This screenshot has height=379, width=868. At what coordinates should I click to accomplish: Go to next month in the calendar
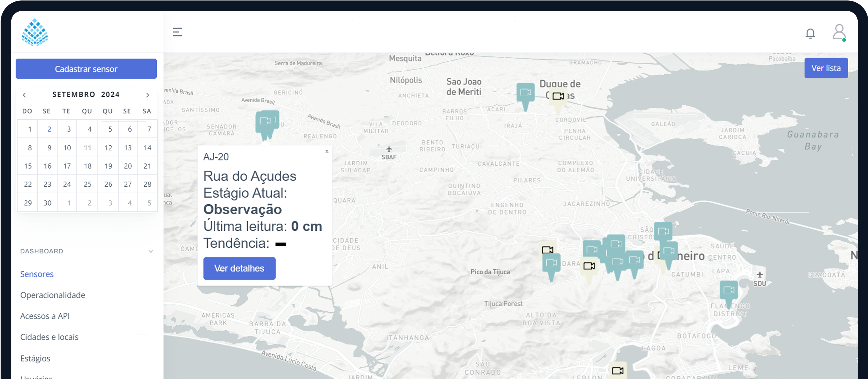[x=148, y=95]
